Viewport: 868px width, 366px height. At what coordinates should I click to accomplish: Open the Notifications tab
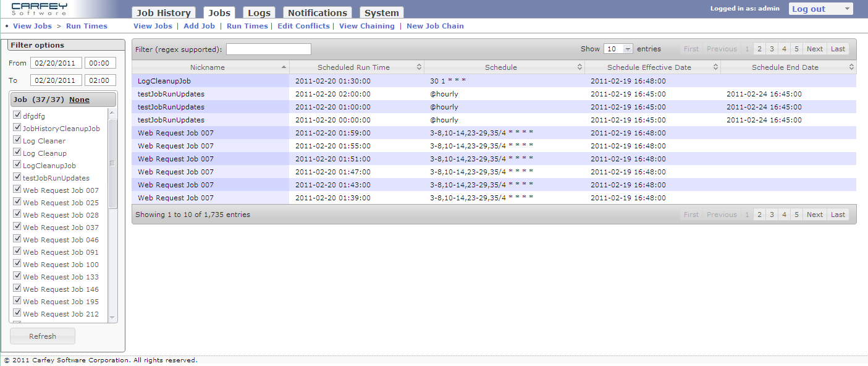[x=317, y=13]
